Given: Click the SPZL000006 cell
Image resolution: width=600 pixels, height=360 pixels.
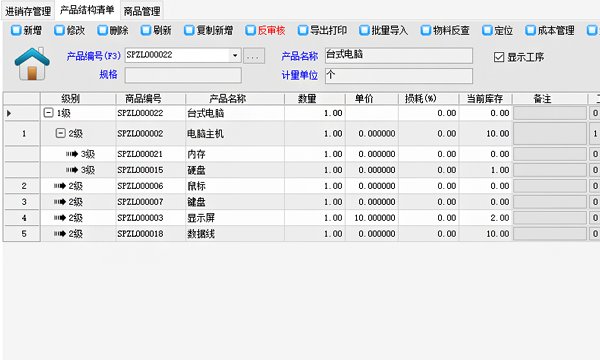Looking at the screenshot, I should (x=151, y=186).
